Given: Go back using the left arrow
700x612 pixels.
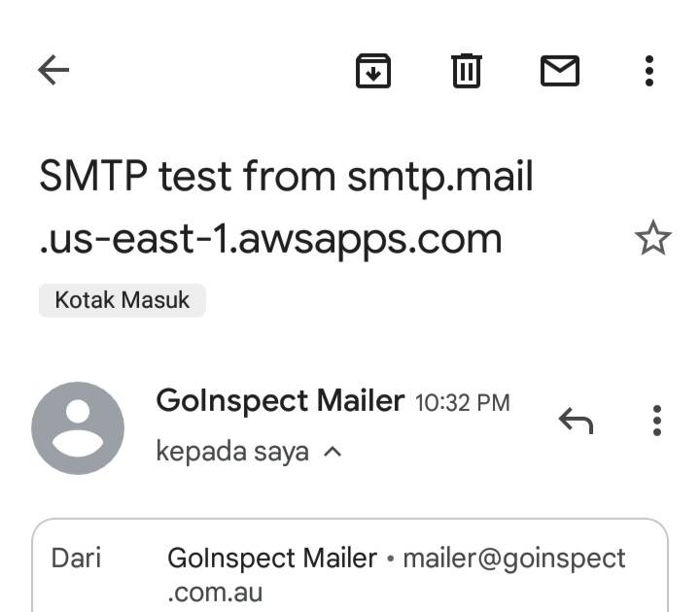Looking at the screenshot, I should tap(53, 70).
